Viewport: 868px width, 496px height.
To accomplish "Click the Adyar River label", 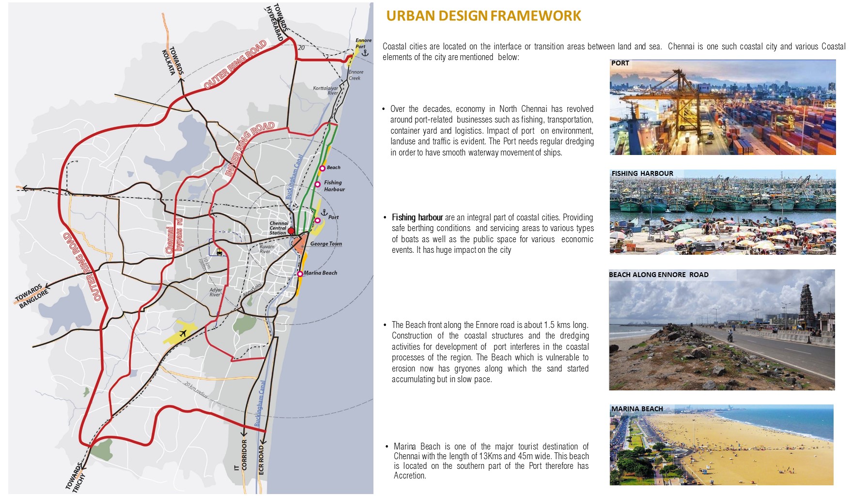I will pyautogui.click(x=215, y=292).
